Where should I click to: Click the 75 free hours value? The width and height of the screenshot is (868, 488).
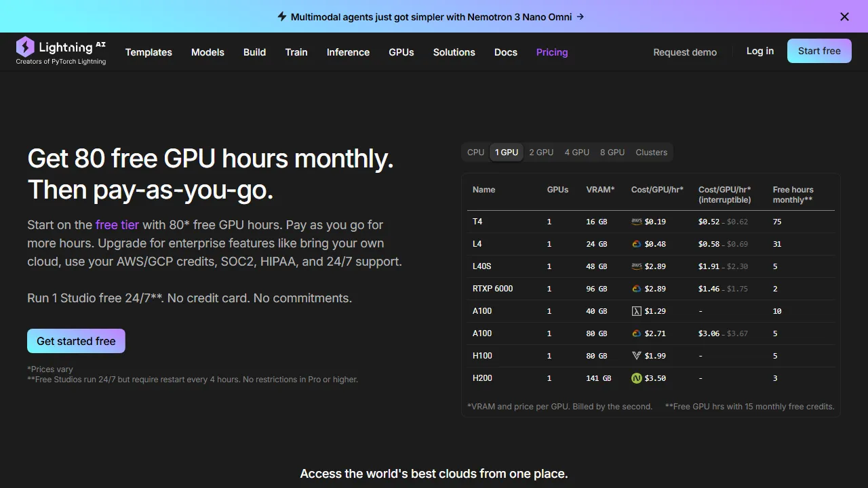coord(777,222)
